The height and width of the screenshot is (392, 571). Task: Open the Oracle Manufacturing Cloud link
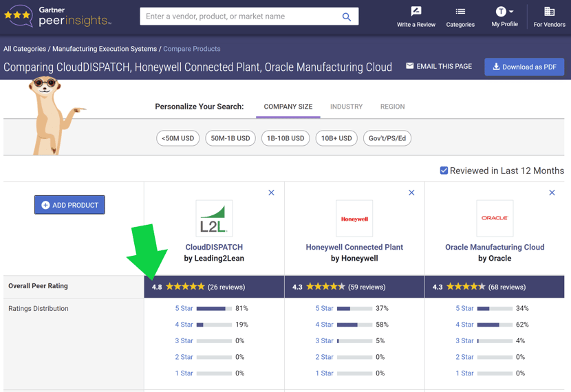(495, 247)
